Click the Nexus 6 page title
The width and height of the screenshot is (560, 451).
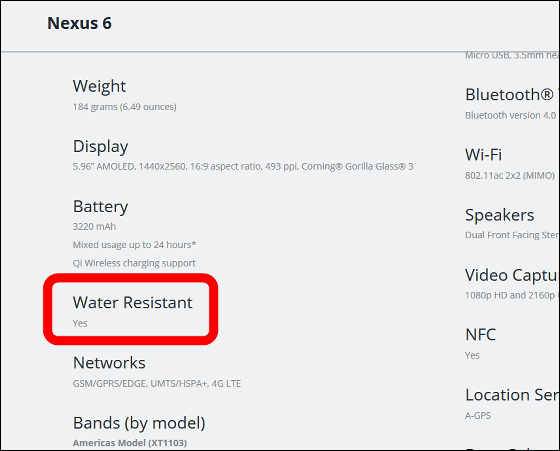[79, 23]
